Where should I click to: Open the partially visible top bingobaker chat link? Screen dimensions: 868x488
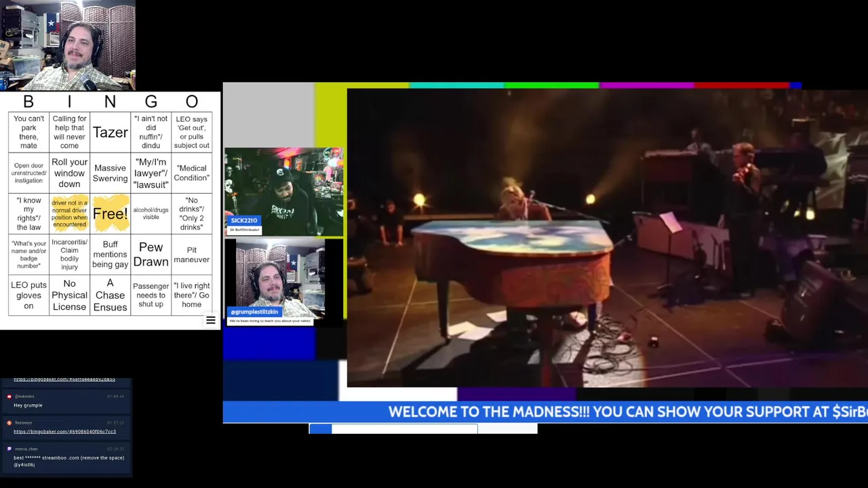[x=64, y=380]
